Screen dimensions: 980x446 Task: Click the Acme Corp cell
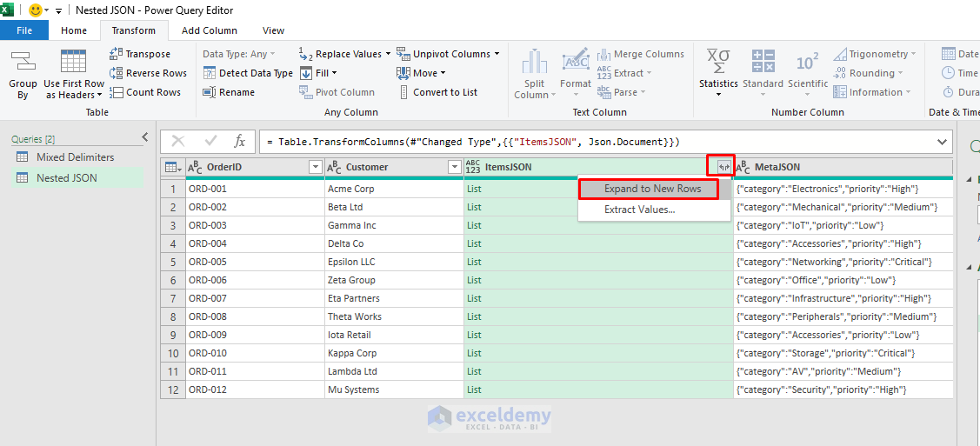pyautogui.click(x=394, y=189)
